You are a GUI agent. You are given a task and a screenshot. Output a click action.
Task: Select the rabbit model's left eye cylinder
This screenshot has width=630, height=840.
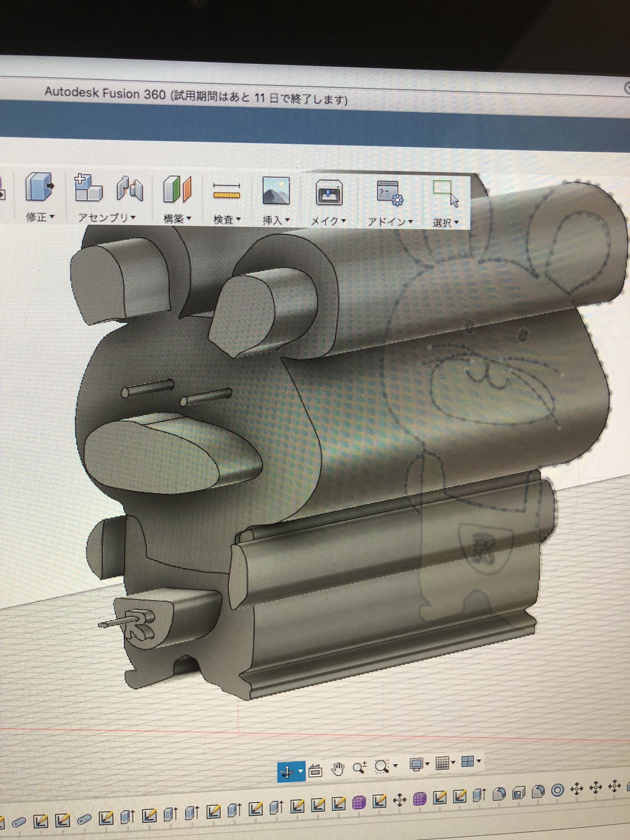pyautogui.click(x=147, y=388)
